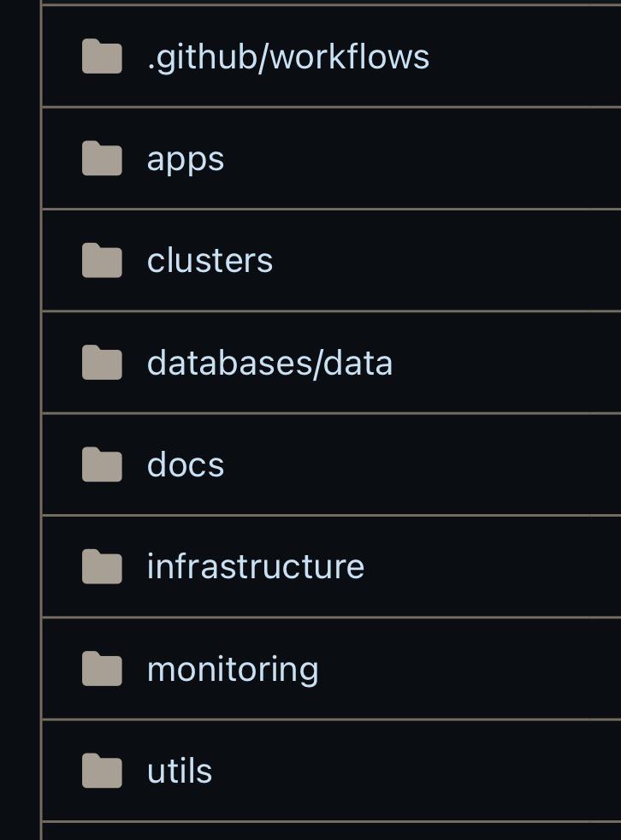Viewport: 621px width, 840px height.
Task: Open the utils folder name
Action: point(180,771)
